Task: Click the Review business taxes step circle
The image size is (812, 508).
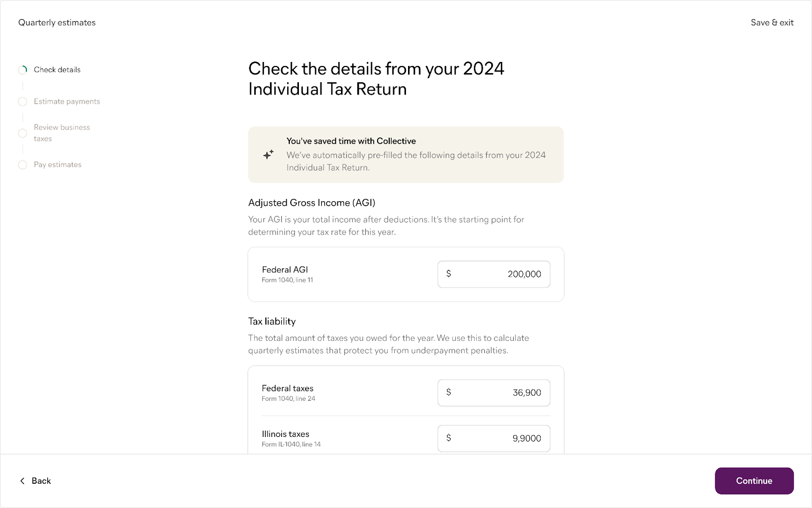Action: [x=23, y=133]
